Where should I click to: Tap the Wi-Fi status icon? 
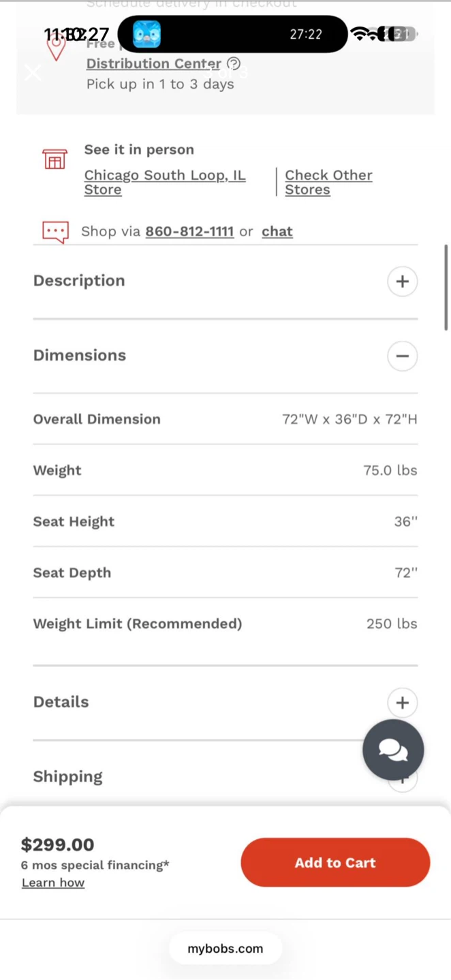360,34
